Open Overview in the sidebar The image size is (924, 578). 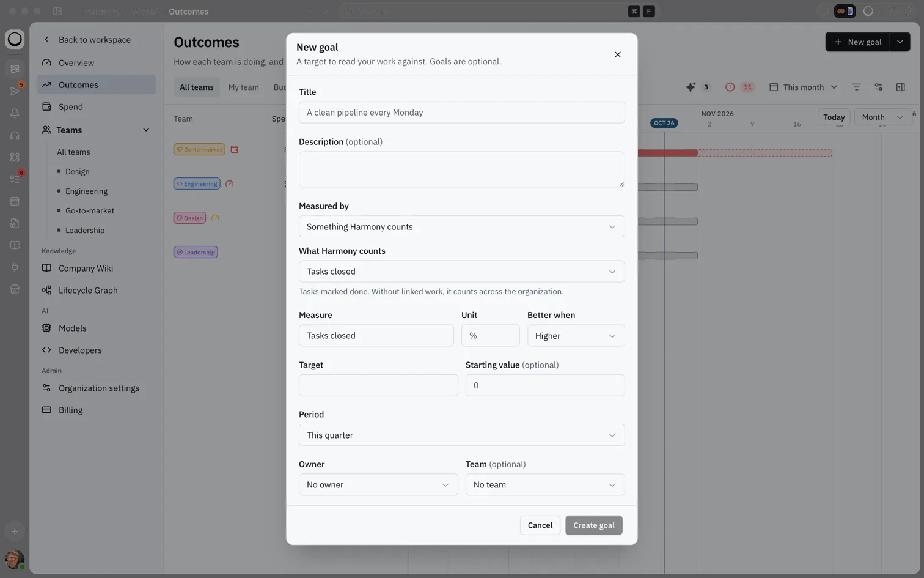coord(97,62)
